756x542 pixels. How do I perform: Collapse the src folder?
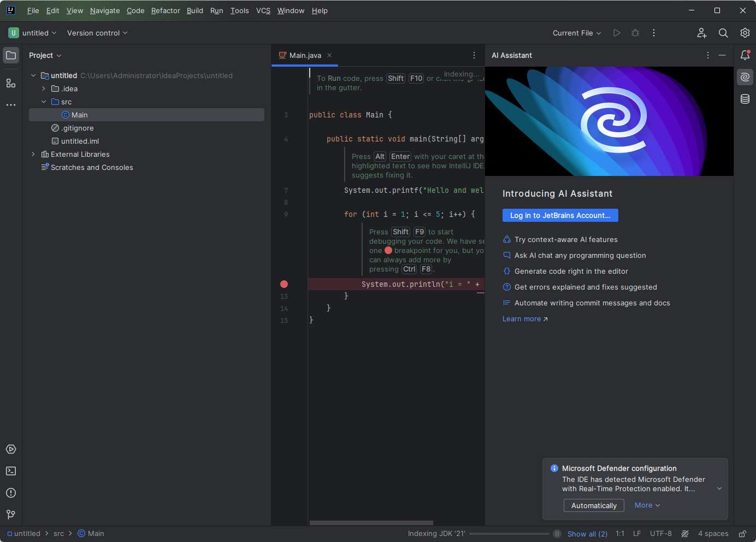[44, 102]
